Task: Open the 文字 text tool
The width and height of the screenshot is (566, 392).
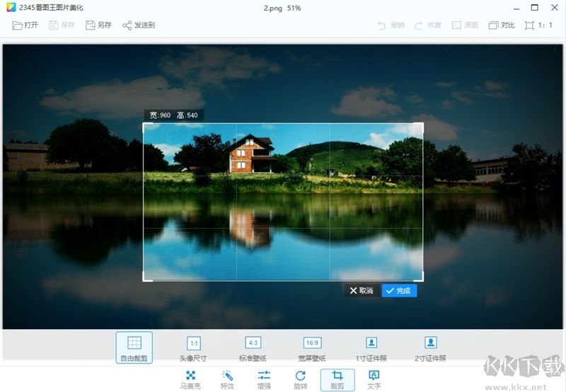Action: click(374, 379)
